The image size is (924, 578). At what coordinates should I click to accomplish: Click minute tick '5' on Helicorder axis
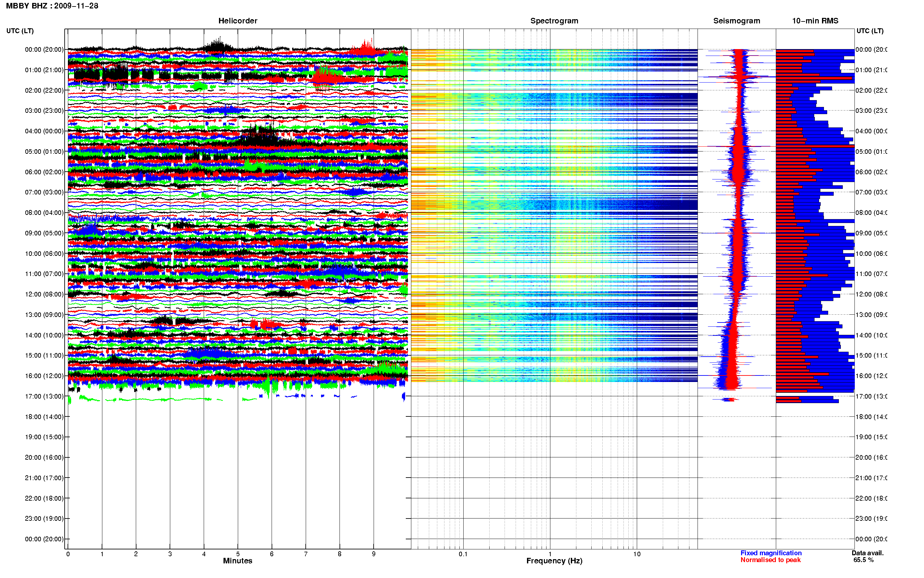(237, 554)
